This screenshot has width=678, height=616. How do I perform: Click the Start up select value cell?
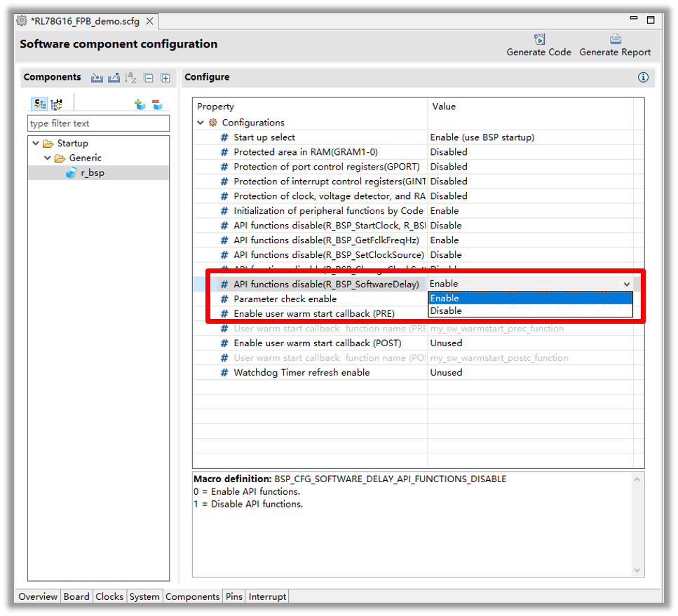tap(531, 137)
